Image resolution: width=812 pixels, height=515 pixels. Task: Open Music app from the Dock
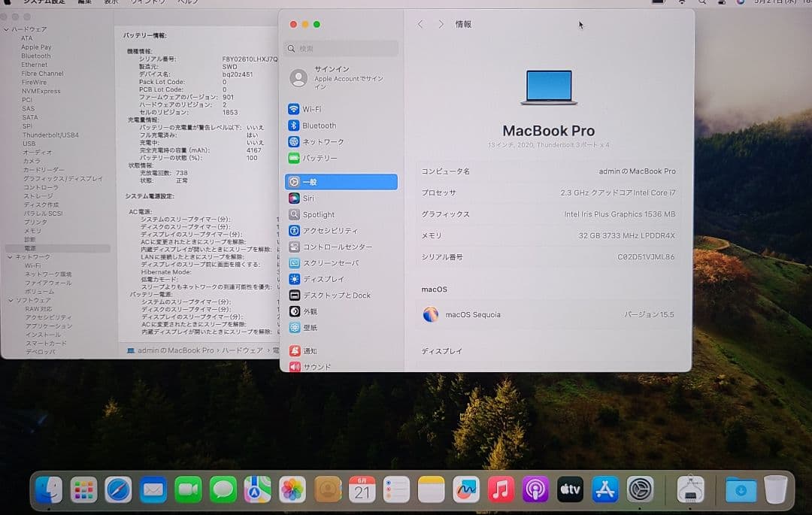tap(501, 489)
